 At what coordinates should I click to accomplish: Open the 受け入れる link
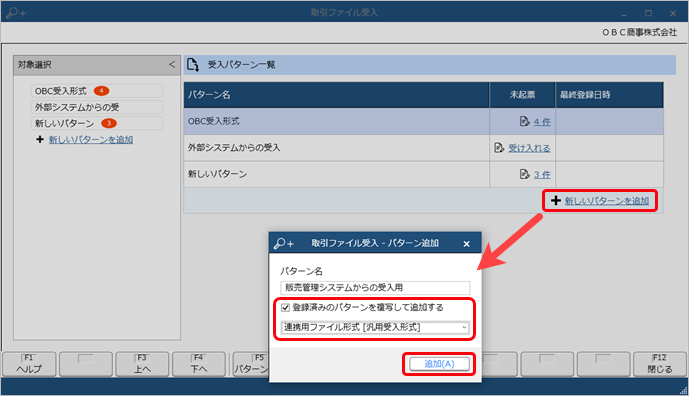[529, 148]
